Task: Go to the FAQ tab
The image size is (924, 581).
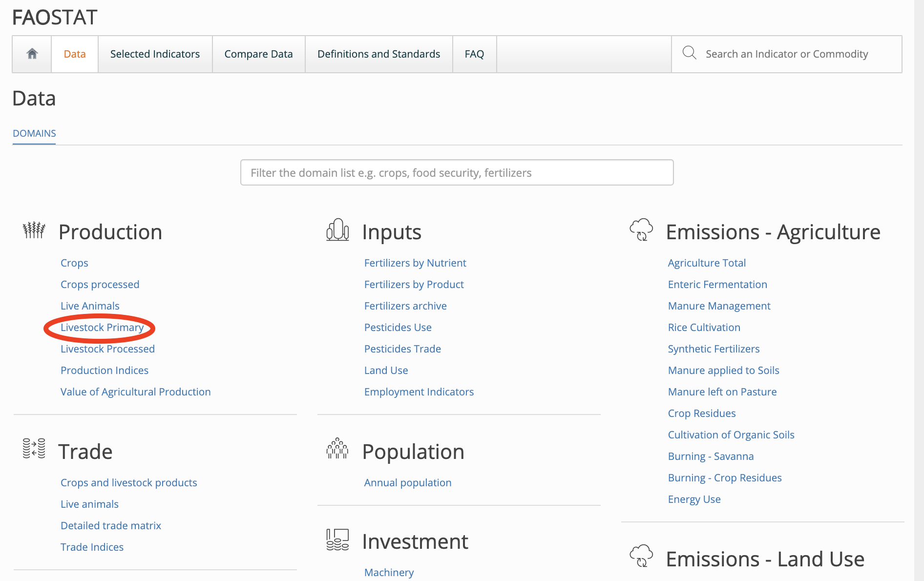Action: (474, 54)
